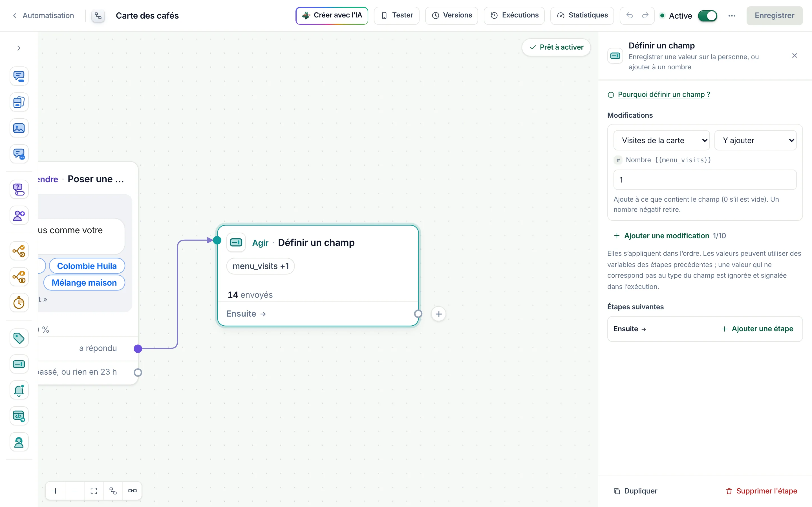Screen dimensions: 812x507
Task: Open the Pourquoi définir un champ link
Action: pos(664,95)
